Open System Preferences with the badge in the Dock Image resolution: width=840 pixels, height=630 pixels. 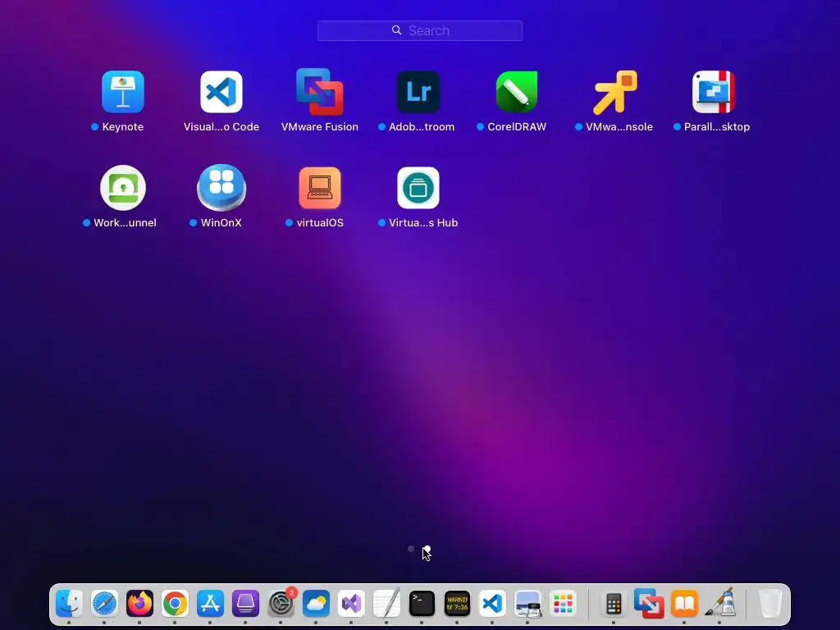coord(281,603)
